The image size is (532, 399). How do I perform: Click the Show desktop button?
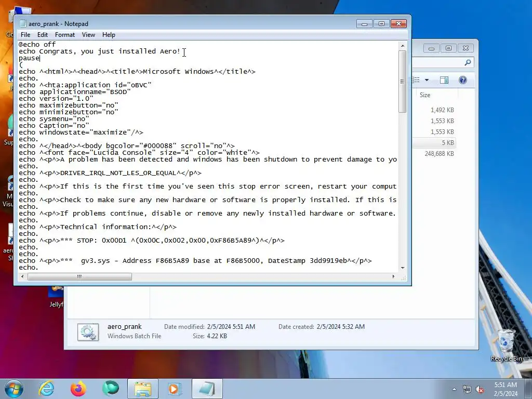(x=528, y=389)
